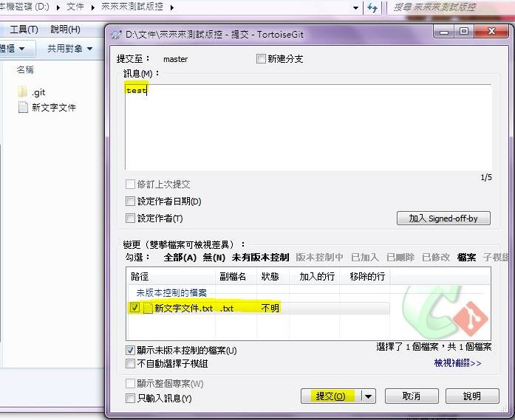Screen dimensions: 515x420
Task: Sort by the 加入的行 column header
Action: [x=314, y=277]
